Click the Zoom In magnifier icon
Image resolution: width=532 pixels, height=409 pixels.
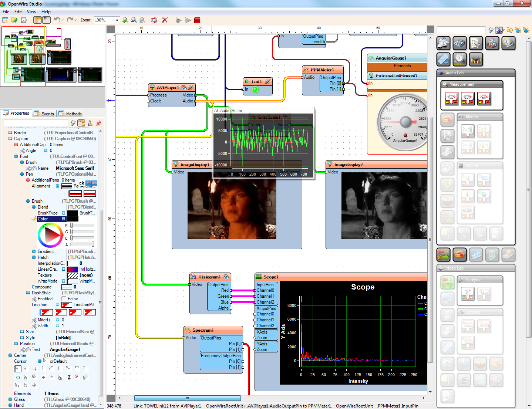tap(125, 20)
